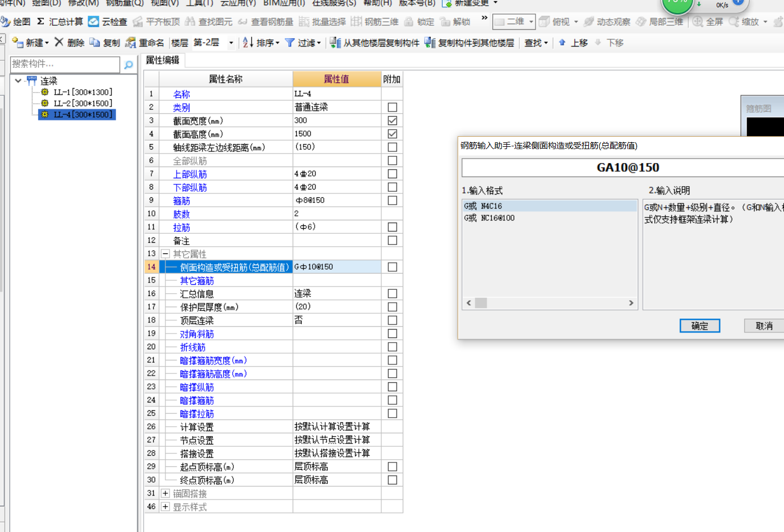Show 钢筋三维 rebar 3D view
The height and width of the screenshot is (532, 784).
point(375,22)
